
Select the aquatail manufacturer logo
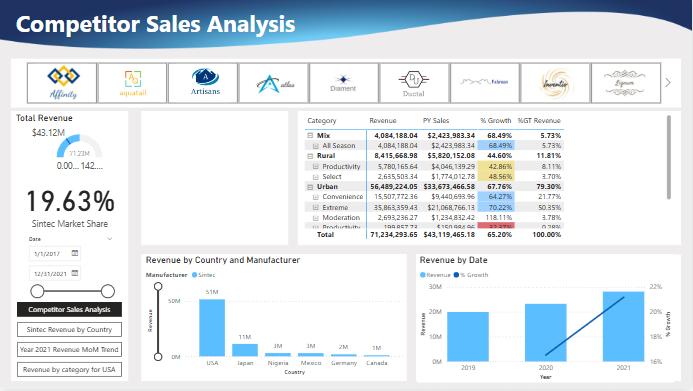point(133,83)
